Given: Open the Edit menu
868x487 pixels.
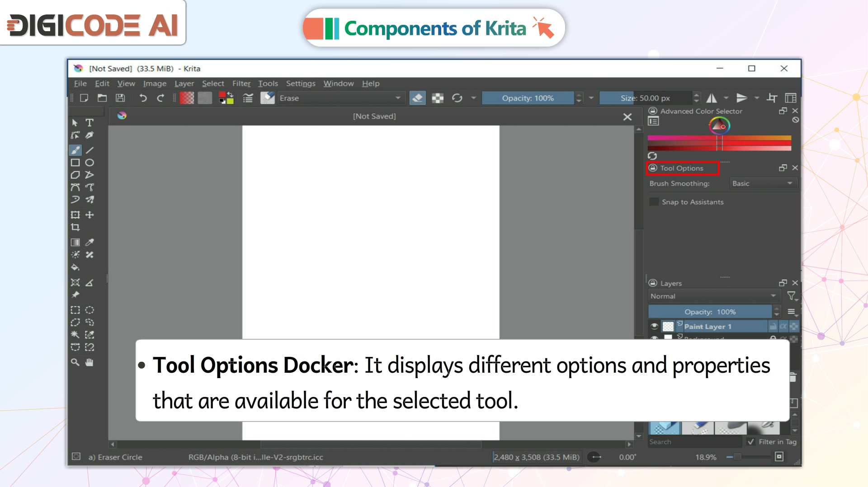Looking at the screenshot, I should (x=102, y=84).
